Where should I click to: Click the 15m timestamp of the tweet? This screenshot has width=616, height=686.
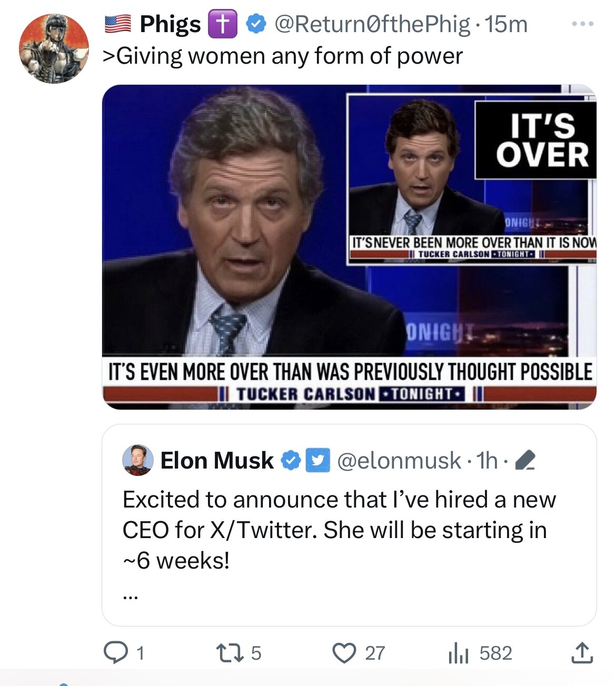pos(506,24)
